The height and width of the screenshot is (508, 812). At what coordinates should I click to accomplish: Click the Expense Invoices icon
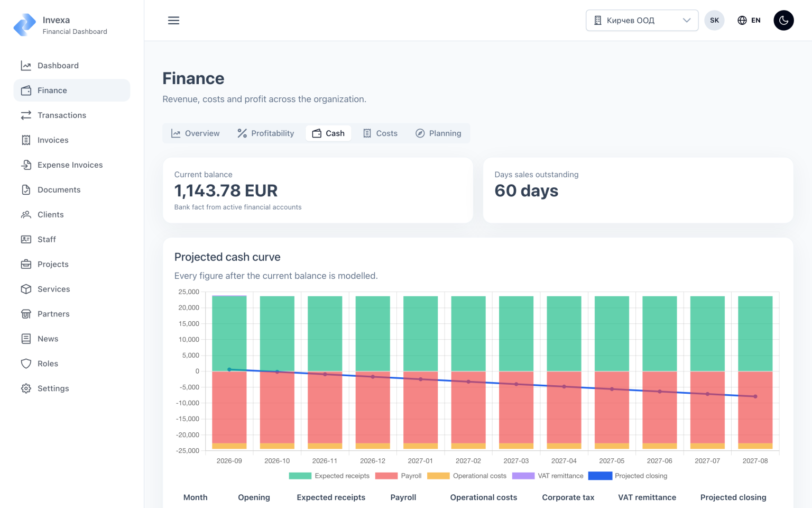[x=26, y=165]
